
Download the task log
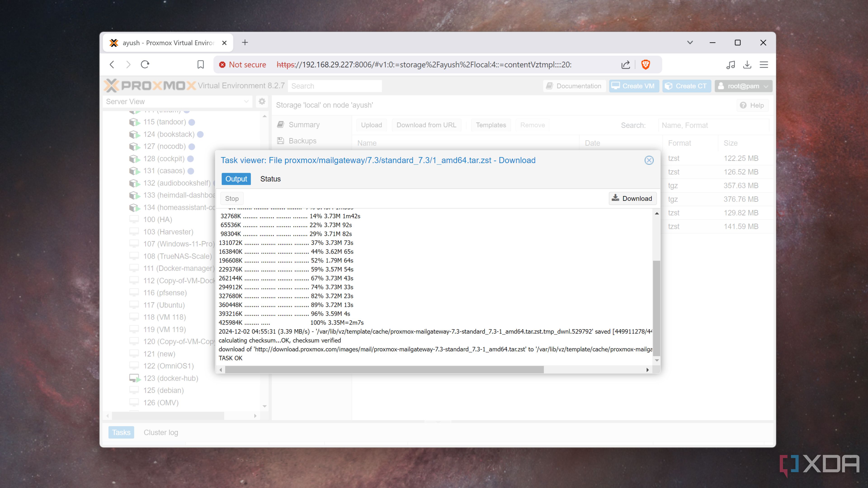pyautogui.click(x=632, y=198)
